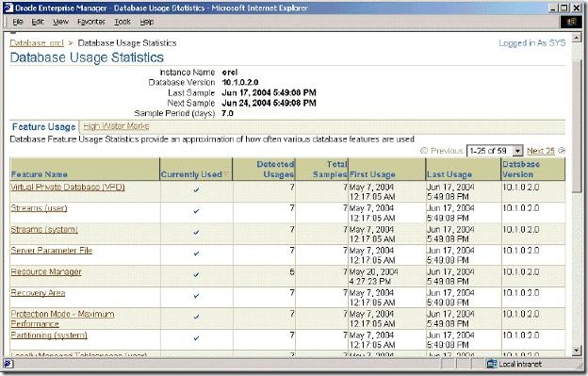Screen dimensions: 588x376
Task: Click the sort indicator arrow on Currently Used
Action: (226, 174)
